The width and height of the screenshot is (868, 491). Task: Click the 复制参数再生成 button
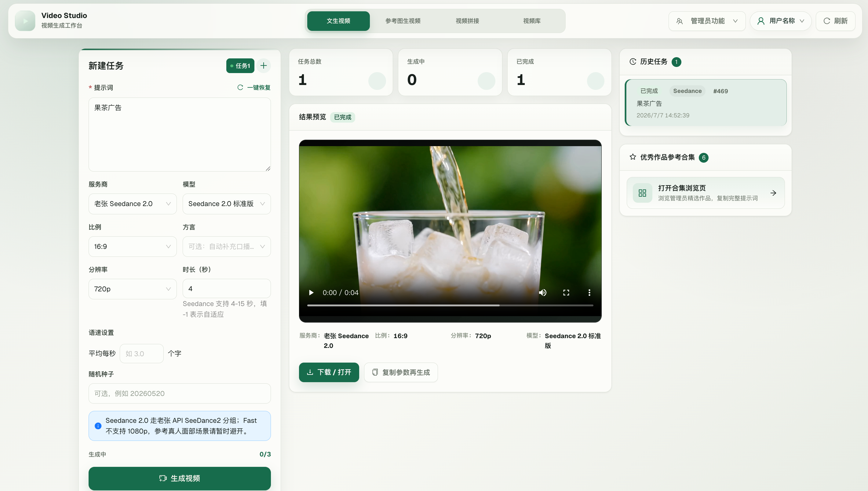tap(401, 372)
